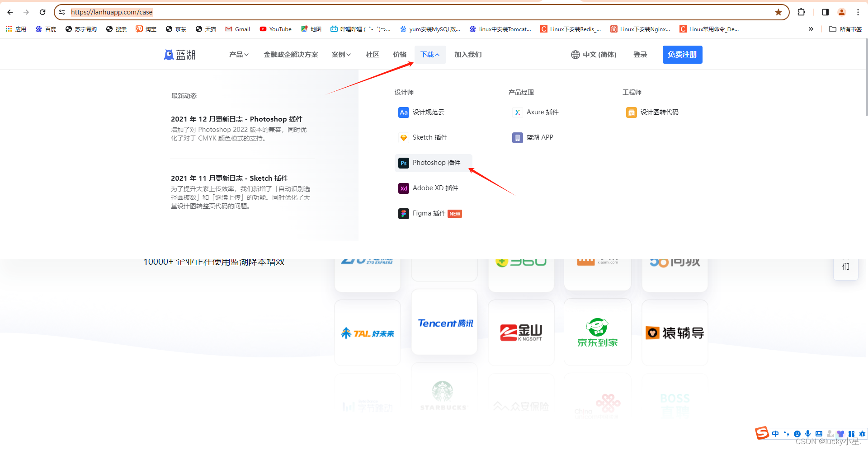Select the Sketch 插件 menu entry

click(430, 137)
